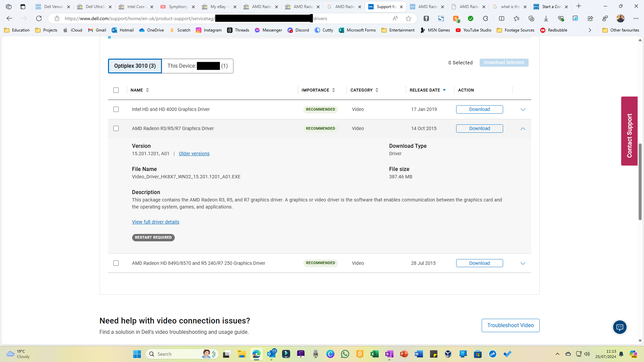Image resolution: width=644 pixels, height=362 pixels.
Task: Open the Downloads icon in browser toolbar
Action: coord(546,18)
